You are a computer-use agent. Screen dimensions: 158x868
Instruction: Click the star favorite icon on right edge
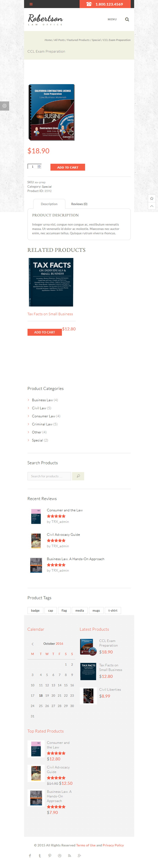pyautogui.click(x=152, y=198)
